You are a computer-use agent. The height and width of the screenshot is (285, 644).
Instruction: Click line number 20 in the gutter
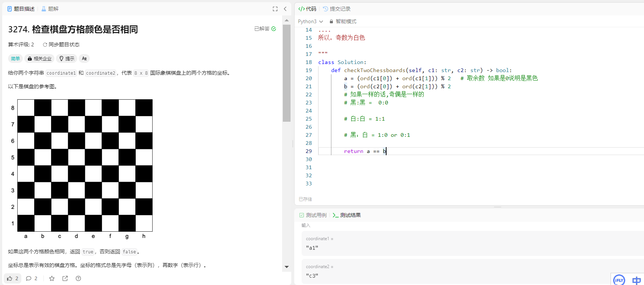pyautogui.click(x=309, y=78)
